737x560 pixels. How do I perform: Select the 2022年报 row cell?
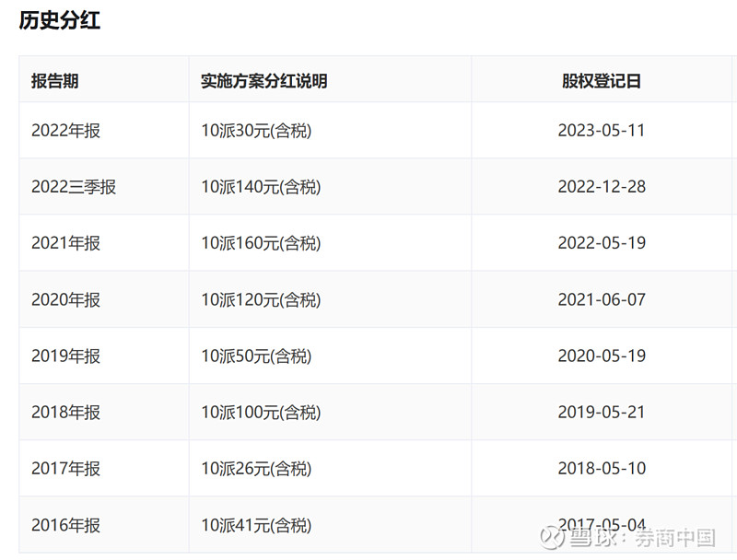pos(65,131)
